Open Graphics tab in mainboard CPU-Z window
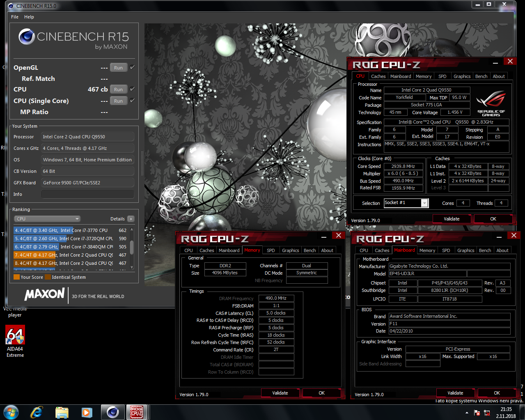525x420 pixels. [x=465, y=250]
